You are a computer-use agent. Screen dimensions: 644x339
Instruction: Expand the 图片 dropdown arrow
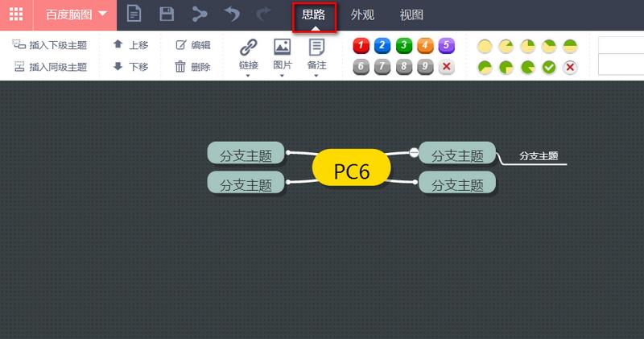[283, 76]
